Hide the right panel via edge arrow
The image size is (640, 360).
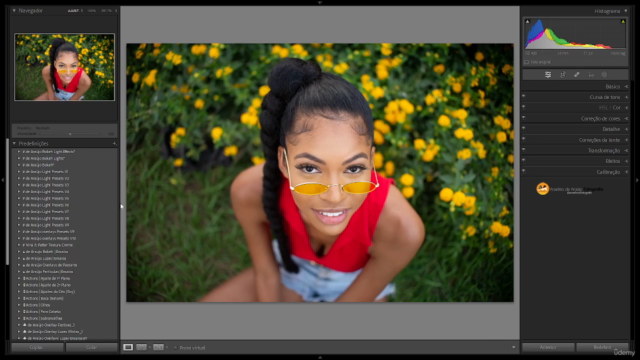(637, 180)
